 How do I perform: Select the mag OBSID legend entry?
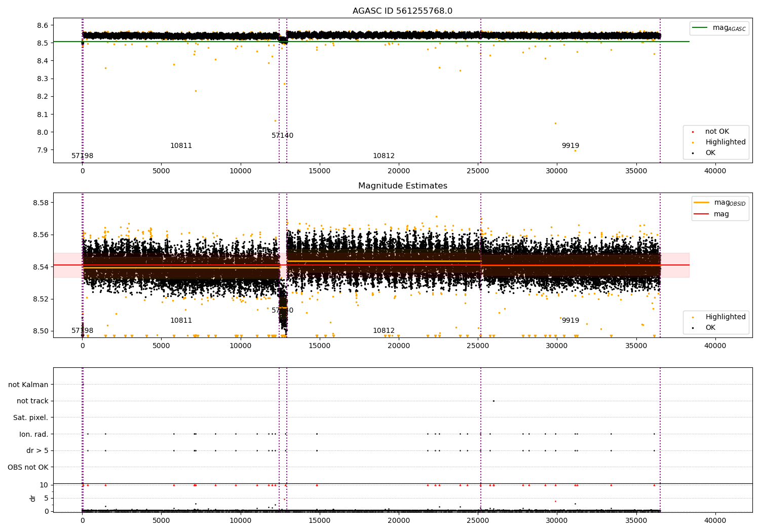tap(720, 203)
